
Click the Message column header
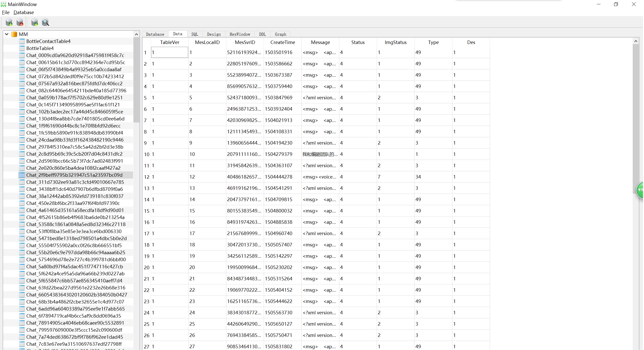coord(320,42)
